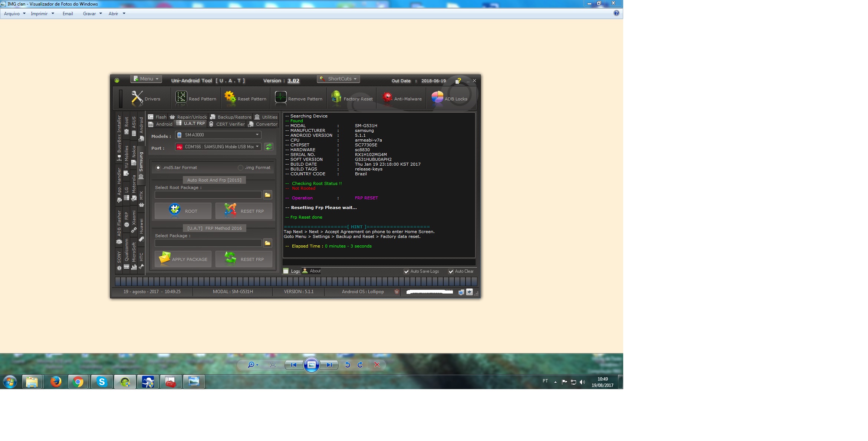Viewport: 868px width, 441px height.
Task: Open Google Chrome from the taskbar
Action: [78, 382]
